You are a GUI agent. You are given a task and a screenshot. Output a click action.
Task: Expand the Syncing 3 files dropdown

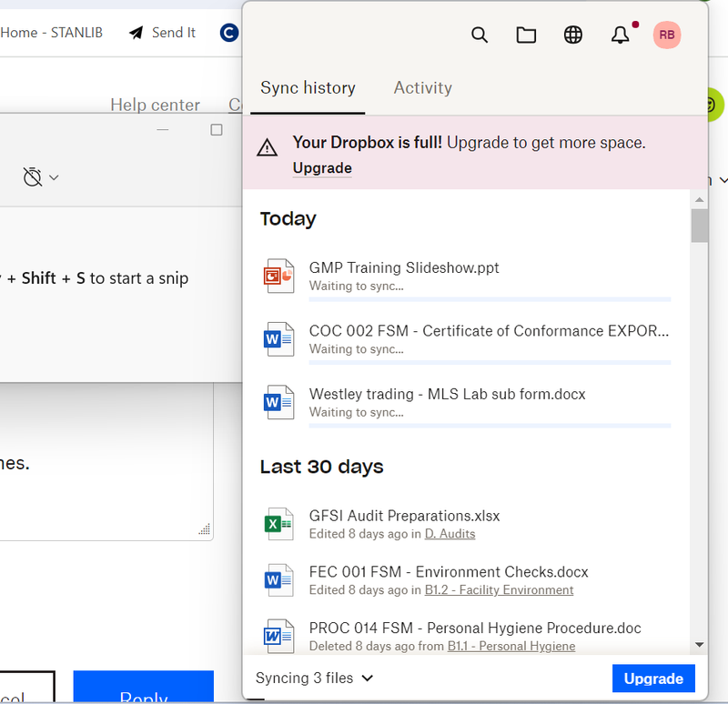click(x=315, y=678)
